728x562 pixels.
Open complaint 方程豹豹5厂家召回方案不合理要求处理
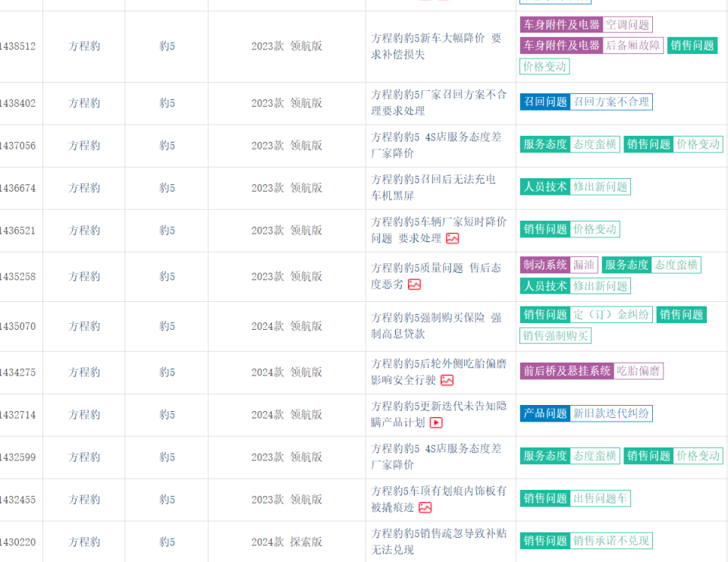(x=439, y=102)
